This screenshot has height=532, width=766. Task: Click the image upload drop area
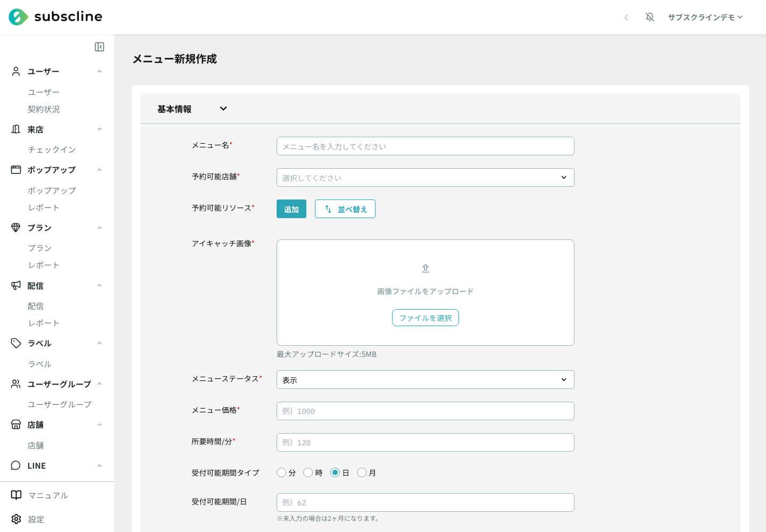tap(426, 293)
